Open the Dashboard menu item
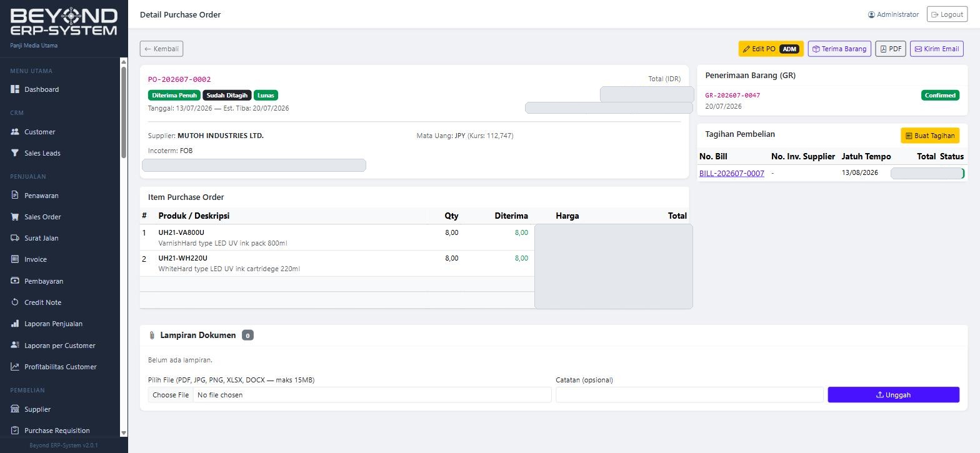 click(60, 89)
